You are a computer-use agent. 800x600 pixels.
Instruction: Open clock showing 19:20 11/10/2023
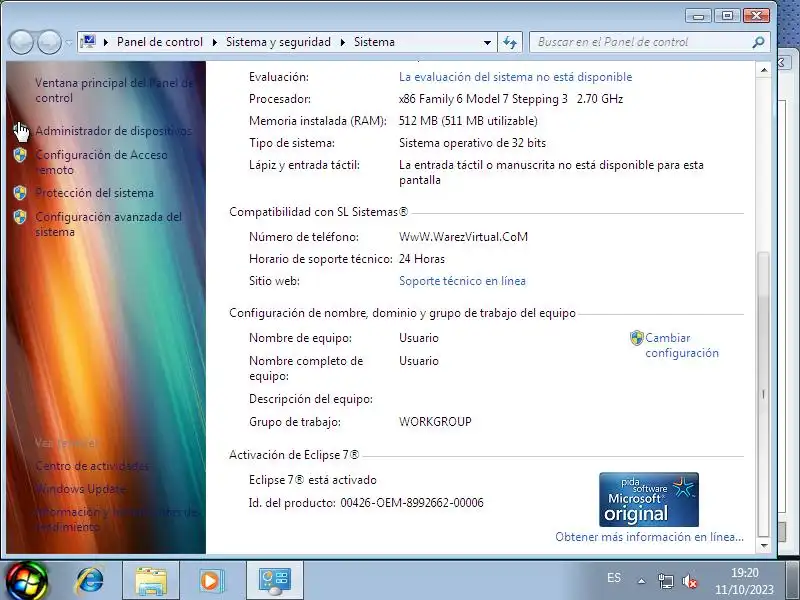tap(744, 581)
